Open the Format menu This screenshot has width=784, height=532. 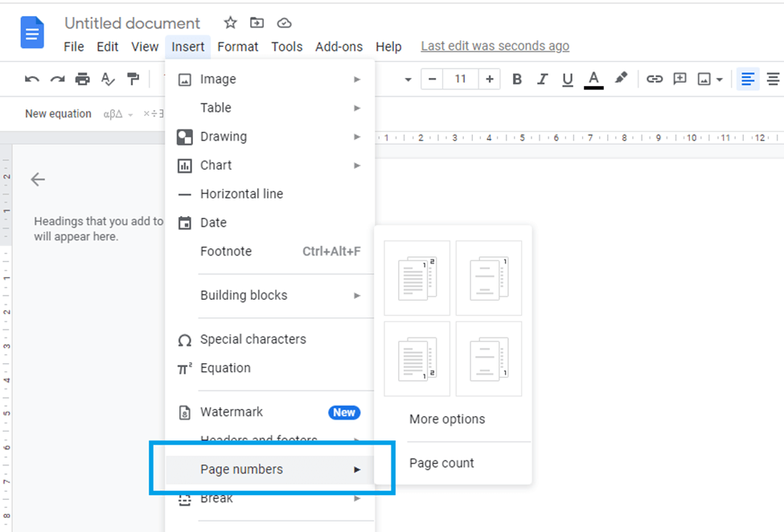point(238,47)
